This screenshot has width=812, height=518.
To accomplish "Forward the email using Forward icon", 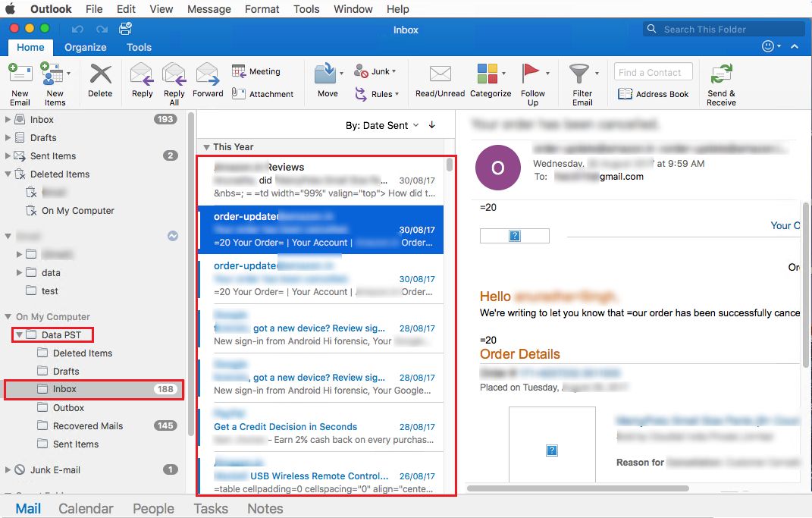I will 208,74.
